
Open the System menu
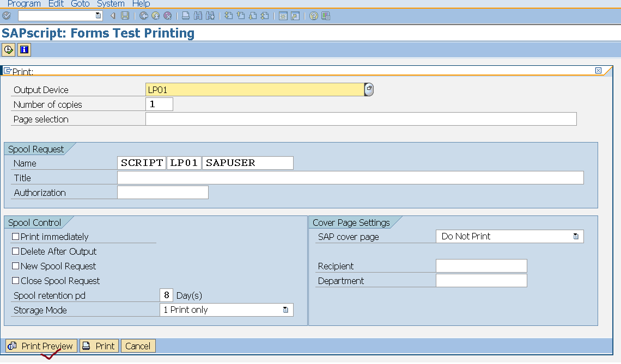point(111,4)
